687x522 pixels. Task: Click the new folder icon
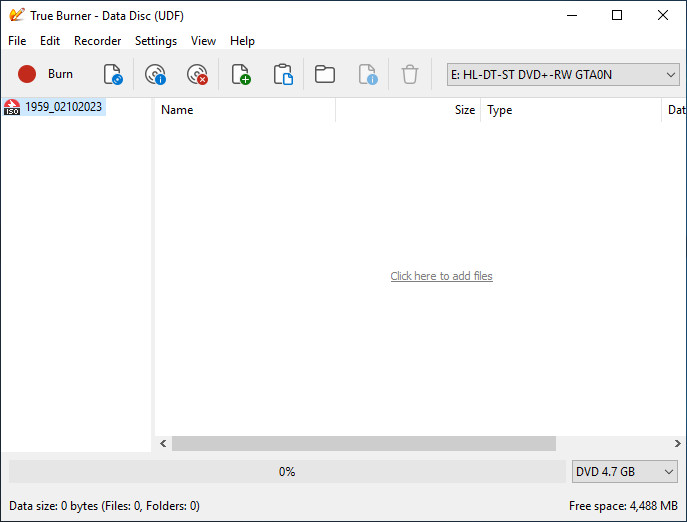coord(325,74)
